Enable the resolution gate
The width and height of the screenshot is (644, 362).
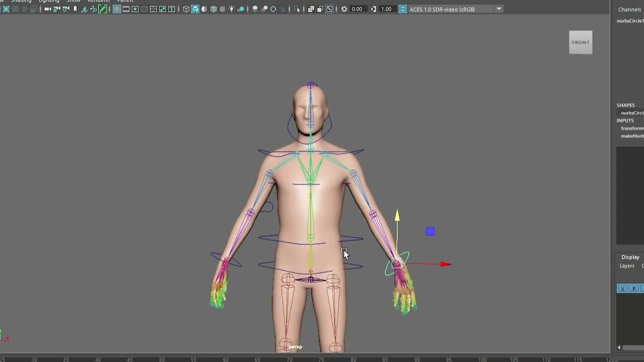tap(135, 9)
